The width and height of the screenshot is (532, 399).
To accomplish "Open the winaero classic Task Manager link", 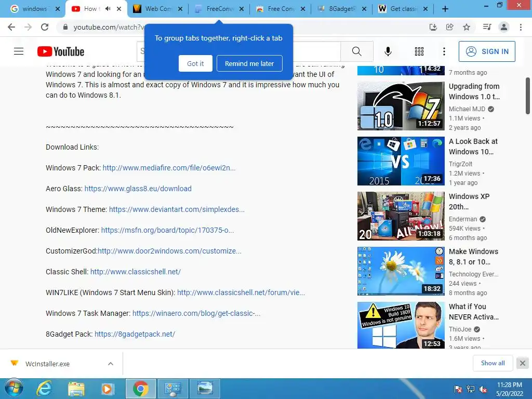I will pos(196,313).
